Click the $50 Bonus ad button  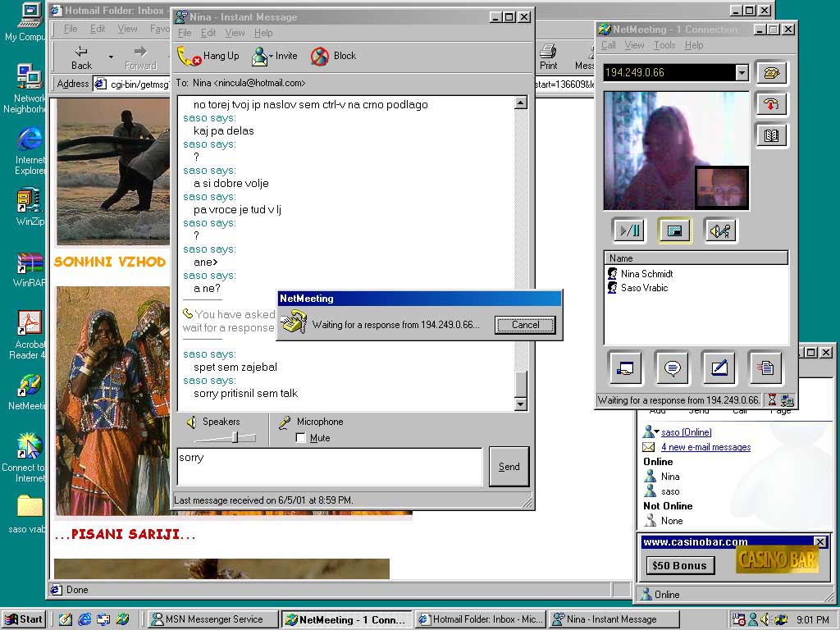[x=679, y=566]
